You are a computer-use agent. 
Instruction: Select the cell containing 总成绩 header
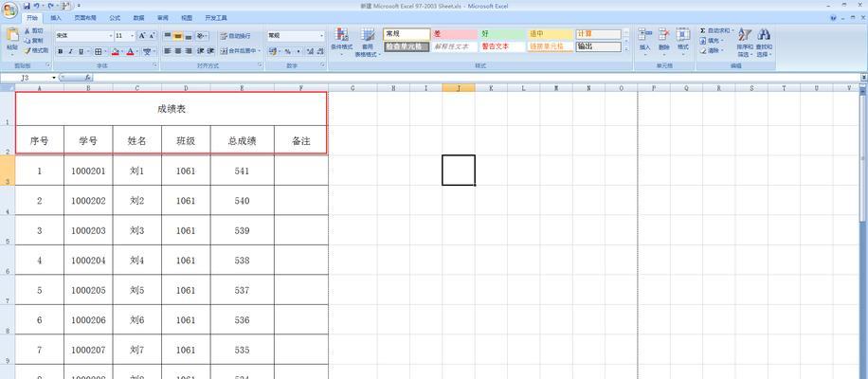(242, 141)
